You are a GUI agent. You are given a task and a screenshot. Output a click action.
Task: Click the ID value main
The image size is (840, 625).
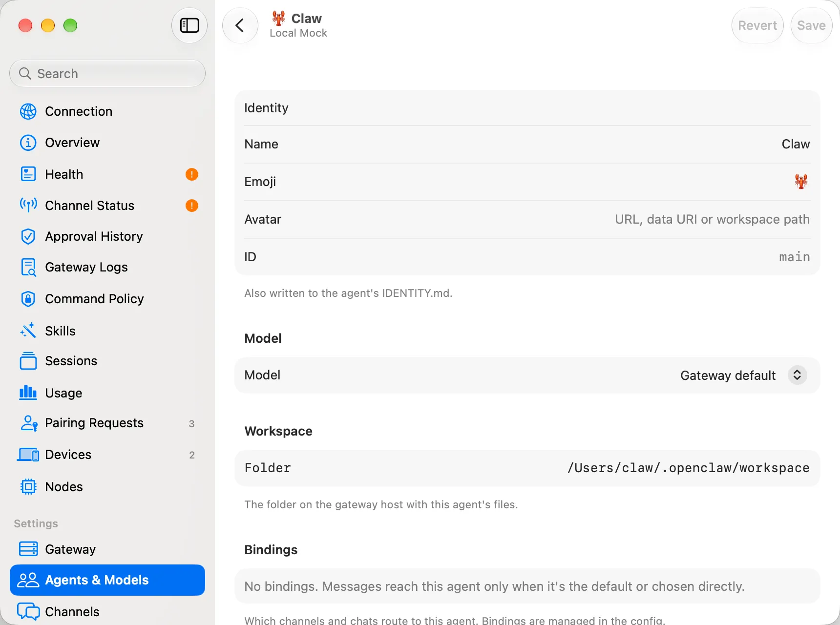pos(794,257)
